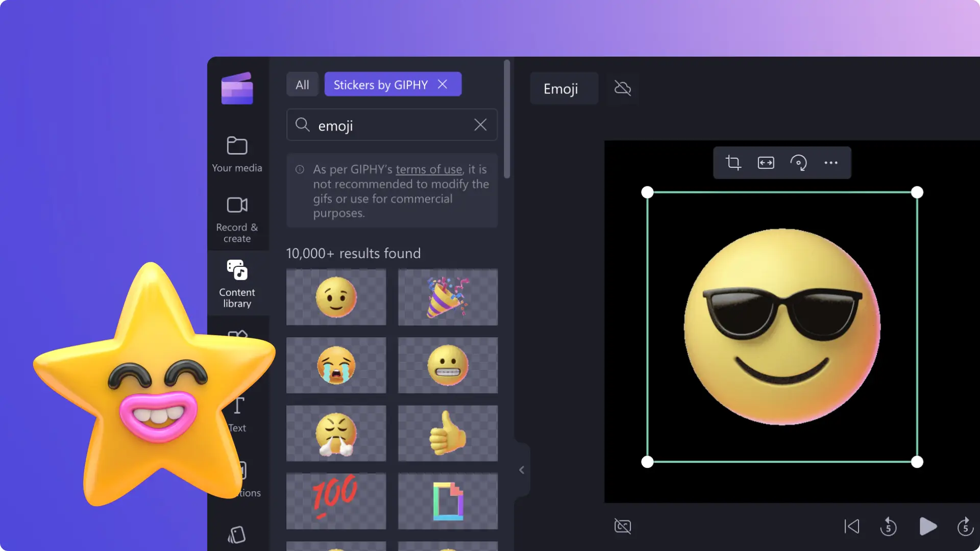980x551 pixels.
Task: Open Your media panel
Action: [236, 153]
